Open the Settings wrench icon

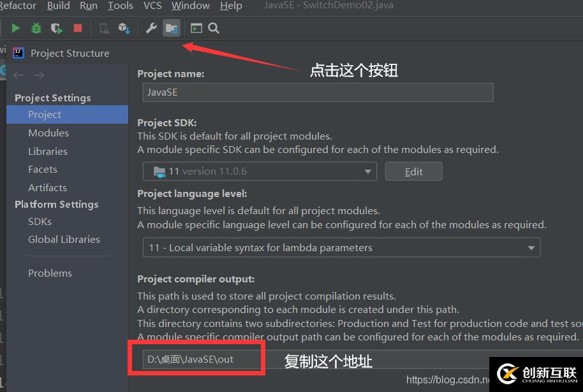(151, 28)
